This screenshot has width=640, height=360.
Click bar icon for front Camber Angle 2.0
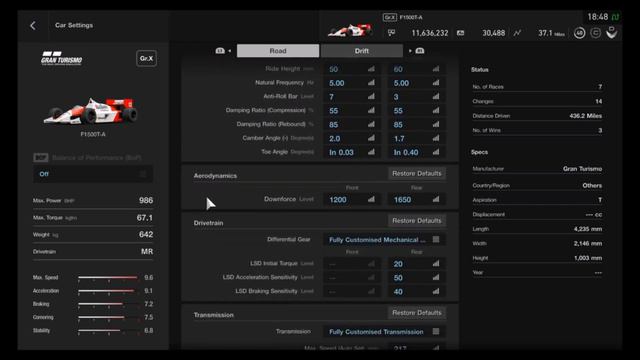[371, 138]
